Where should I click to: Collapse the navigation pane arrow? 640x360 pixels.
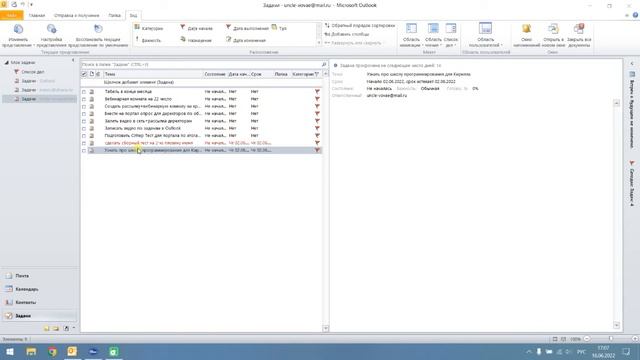73,60
